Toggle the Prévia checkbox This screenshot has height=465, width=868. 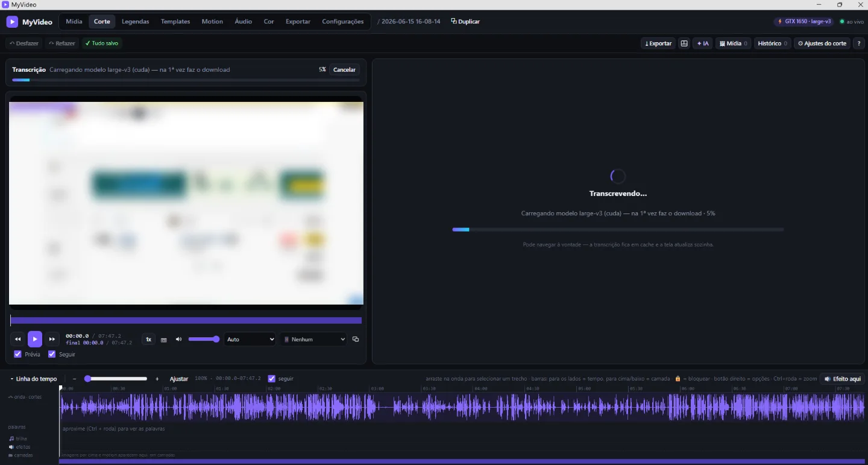coord(17,354)
